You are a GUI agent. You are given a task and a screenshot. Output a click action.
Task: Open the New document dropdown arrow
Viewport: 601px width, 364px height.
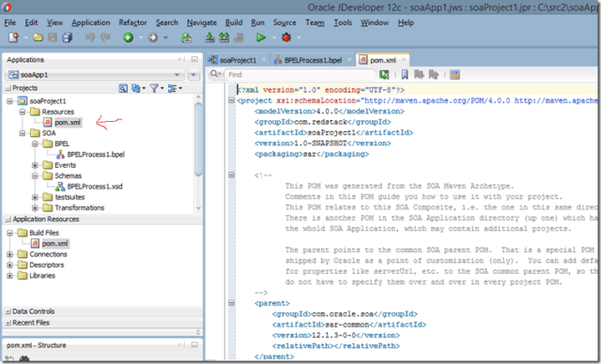pyautogui.click(x=26, y=38)
